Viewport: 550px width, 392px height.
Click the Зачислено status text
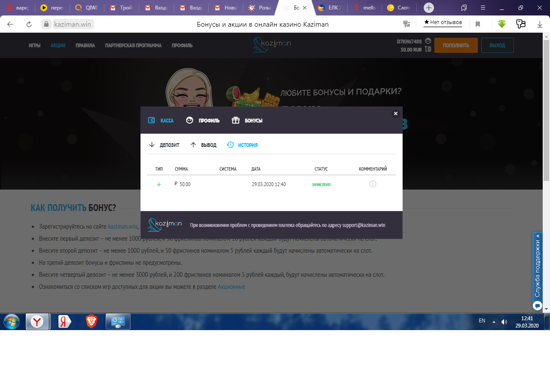pos(321,184)
